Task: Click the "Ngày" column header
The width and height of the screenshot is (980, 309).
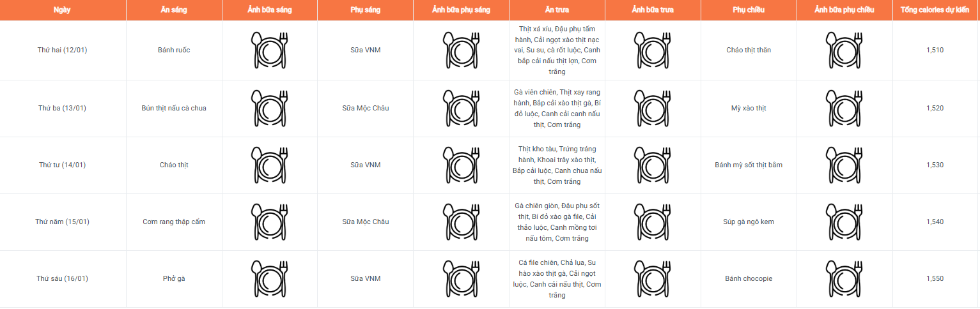Action: coord(63,10)
